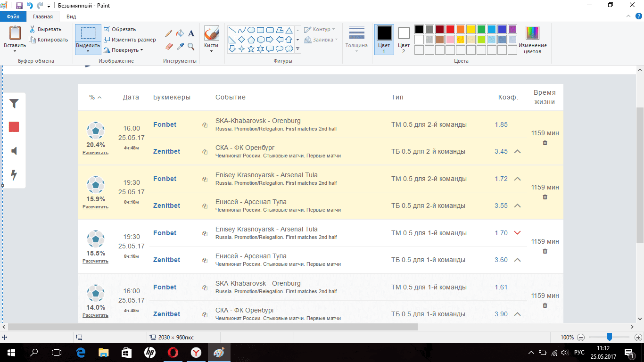Click Рассчитать under 15.5%
The height and width of the screenshot is (362, 644).
click(95, 261)
